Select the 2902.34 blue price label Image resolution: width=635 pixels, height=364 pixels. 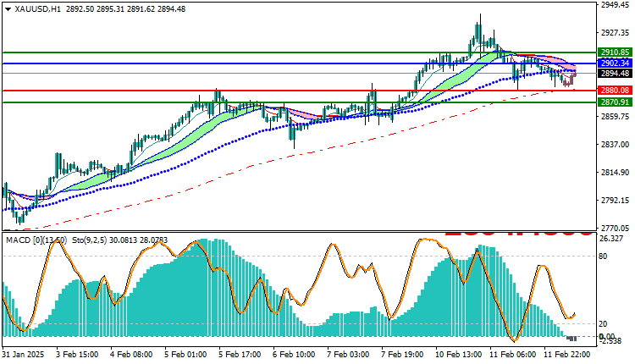click(615, 63)
